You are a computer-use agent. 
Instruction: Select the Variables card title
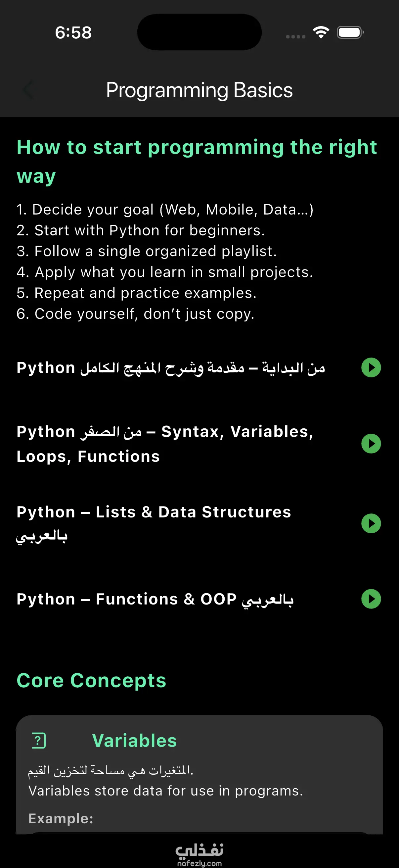(x=134, y=741)
